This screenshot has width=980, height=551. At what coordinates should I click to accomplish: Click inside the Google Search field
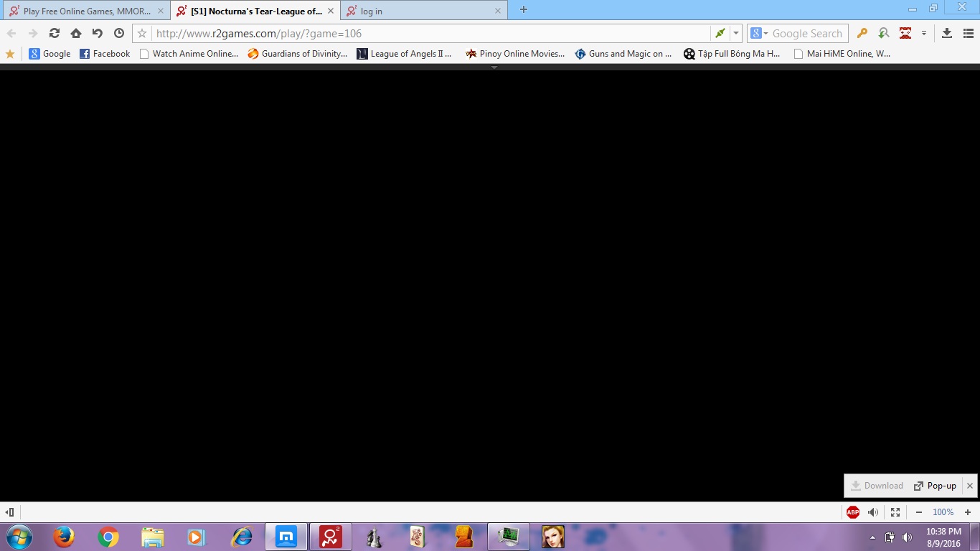(x=808, y=33)
